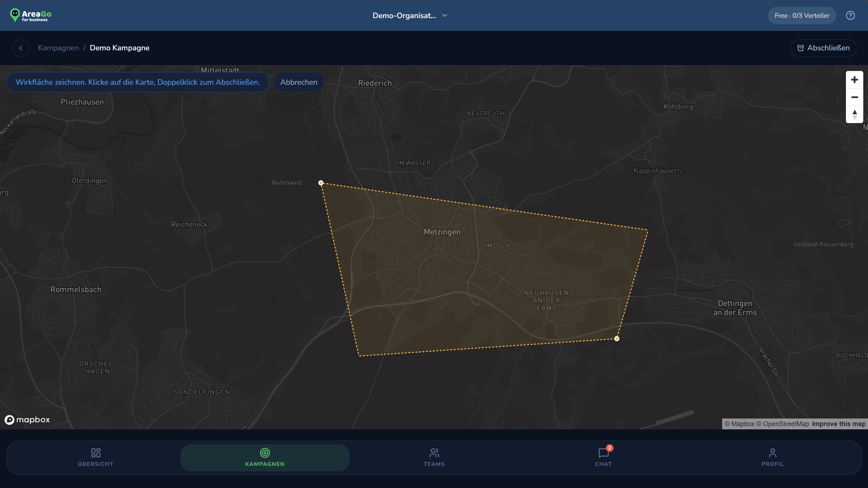Click the Pliezhausen map label
This screenshot has width=868, height=488.
pyautogui.click(x=82, y=102)
